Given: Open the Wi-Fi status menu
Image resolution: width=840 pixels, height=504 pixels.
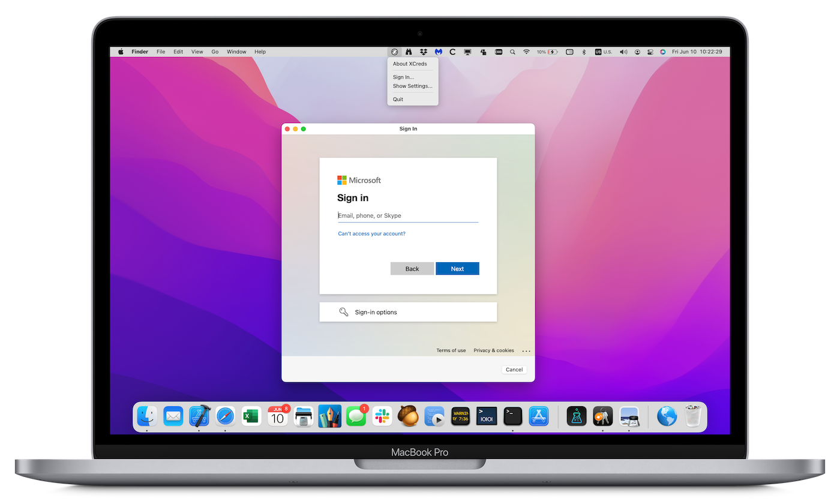Looking at the screenshot, I should [527, 52].
